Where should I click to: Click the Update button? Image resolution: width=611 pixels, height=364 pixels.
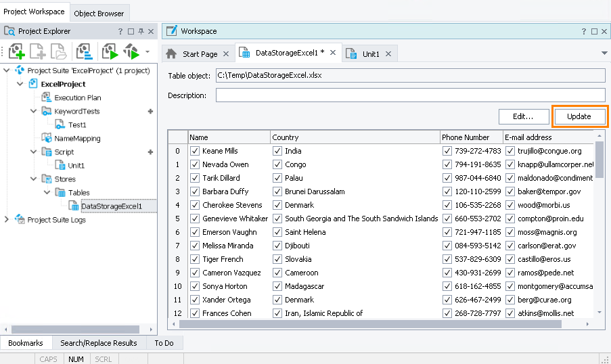pyautogui.click(x=579, y=116)
